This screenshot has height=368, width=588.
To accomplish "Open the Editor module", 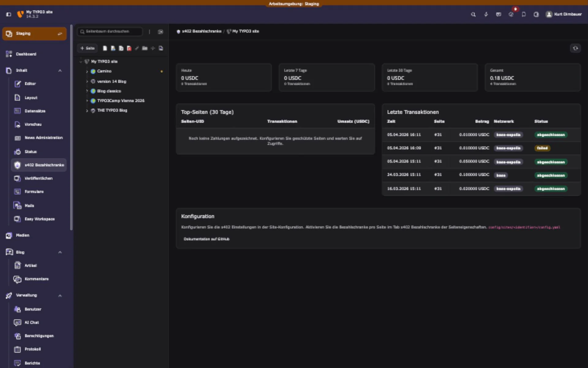I will pyautogui.click(x=38, y=84).
